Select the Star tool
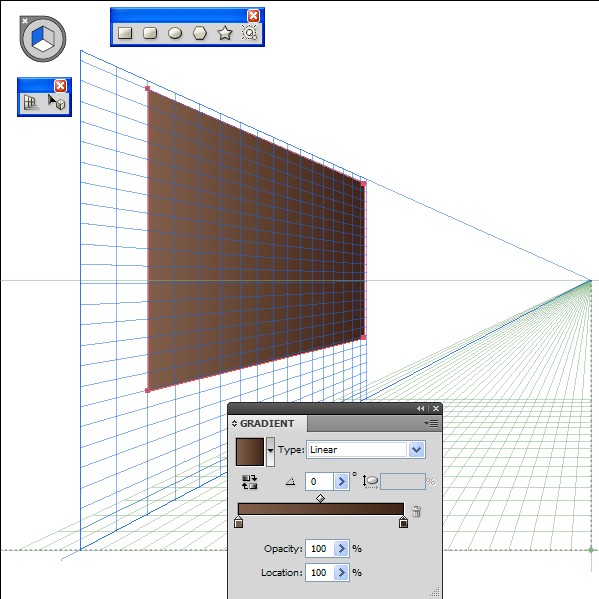This screenshot has height=599, width=599. [225, 33]
